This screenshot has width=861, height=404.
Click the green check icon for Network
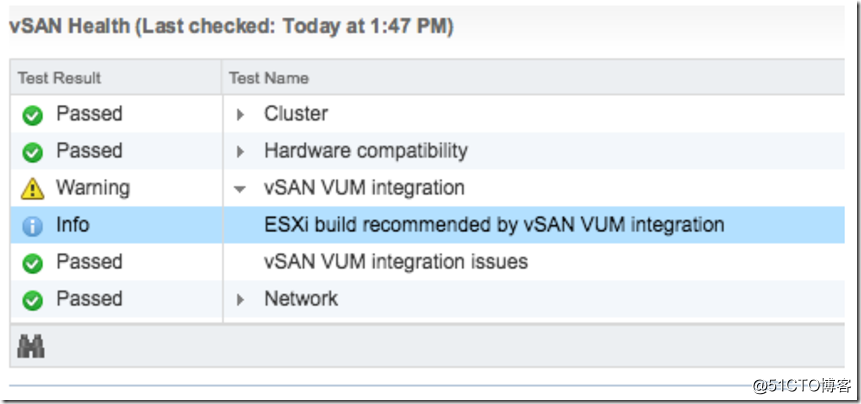32,300
